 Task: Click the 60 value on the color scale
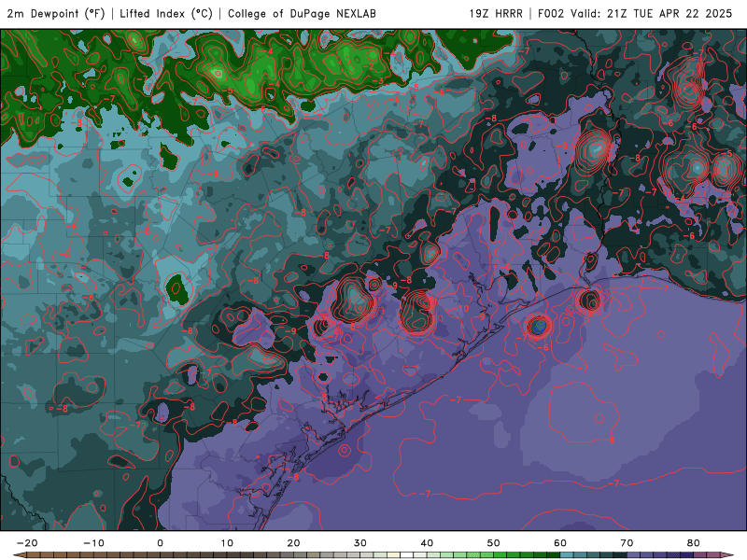[560, 543]
